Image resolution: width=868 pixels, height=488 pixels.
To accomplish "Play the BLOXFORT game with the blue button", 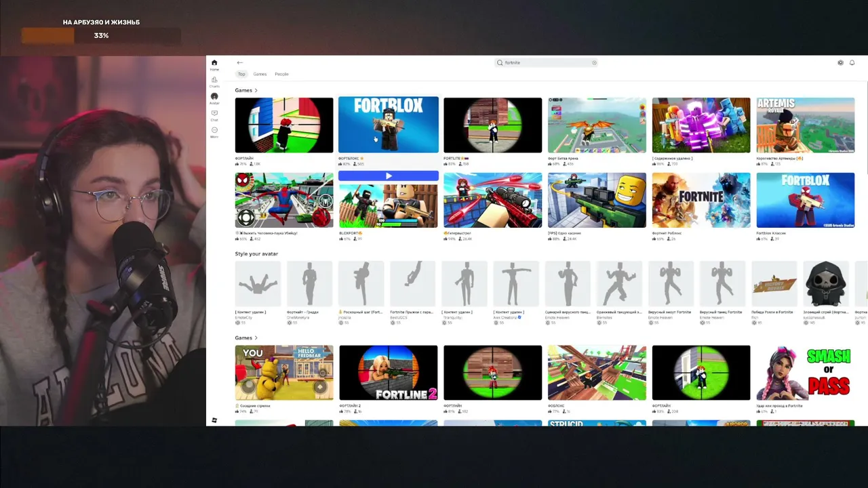I will tap(389, 176).
